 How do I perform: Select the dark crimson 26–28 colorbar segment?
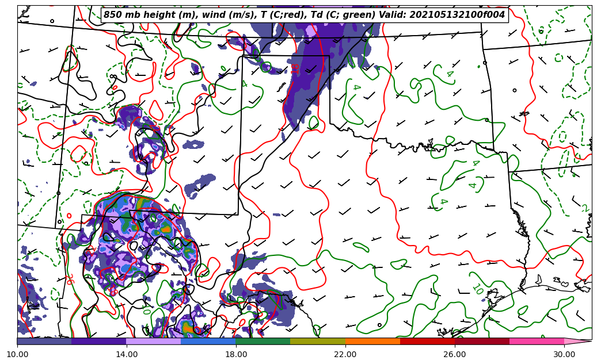[482, 341]
